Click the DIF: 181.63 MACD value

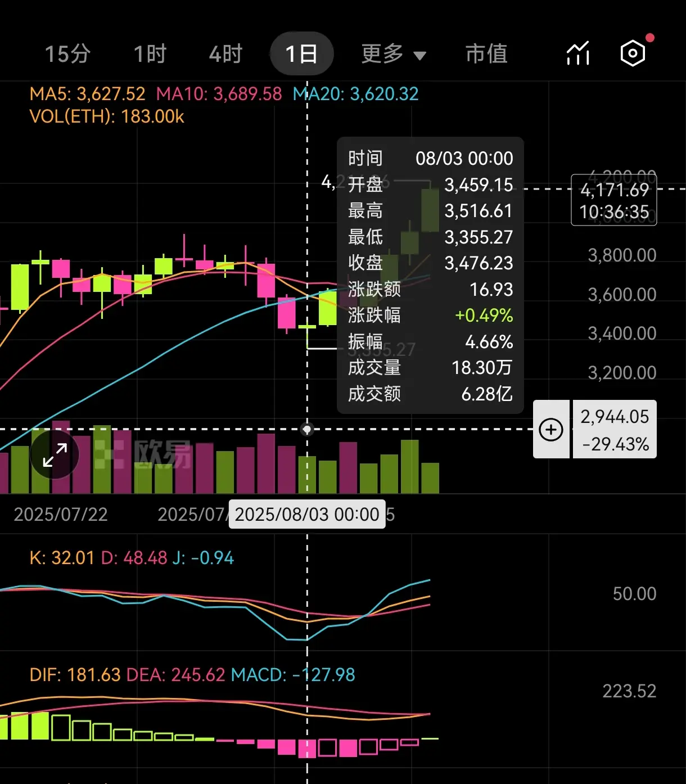coord(75,674)
